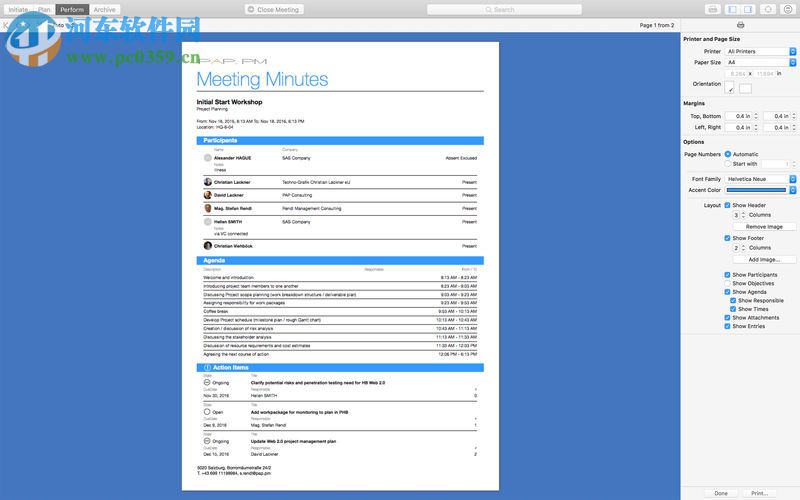This screenshot has height=500, width=800.
Task: Open the Paper Size dropdown (A4)
Action: coord(760,62)
